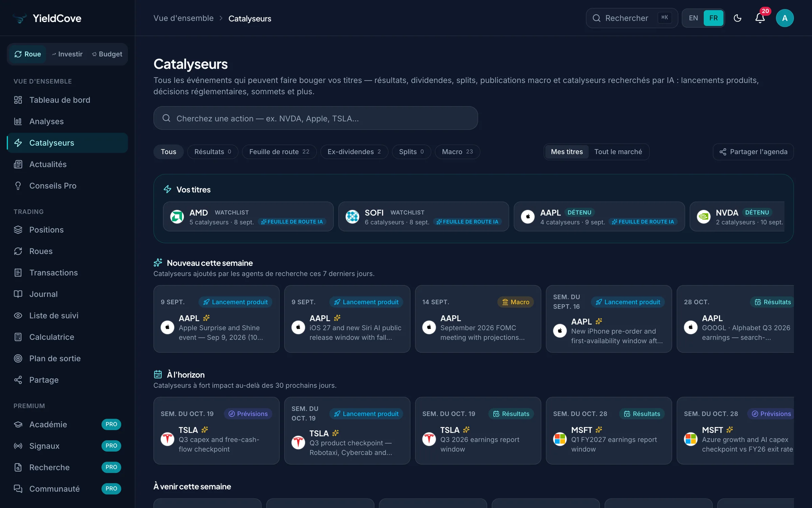Screen dimensions: 812x508
Task: Open the user avatar A menu
Action: [785, 18]
